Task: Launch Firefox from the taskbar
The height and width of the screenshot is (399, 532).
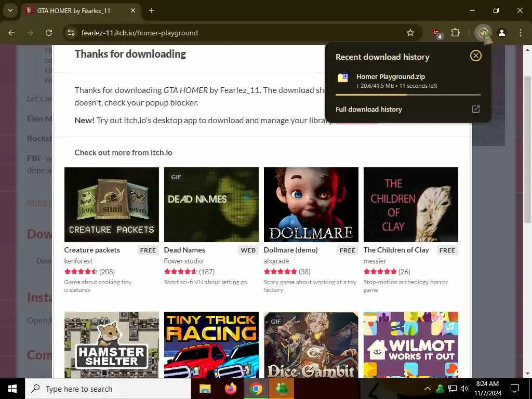Action: point(230,389)
